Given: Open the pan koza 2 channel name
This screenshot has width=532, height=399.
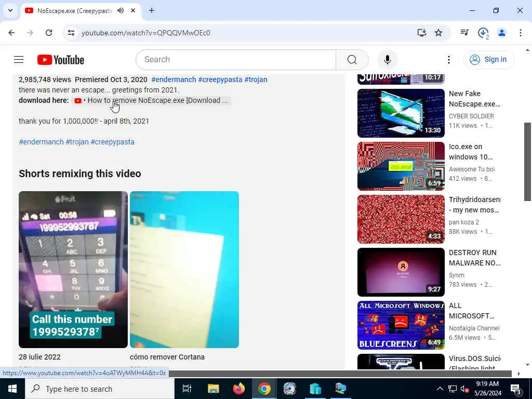Looking at the screenshot, I should [x=464, y=222].
